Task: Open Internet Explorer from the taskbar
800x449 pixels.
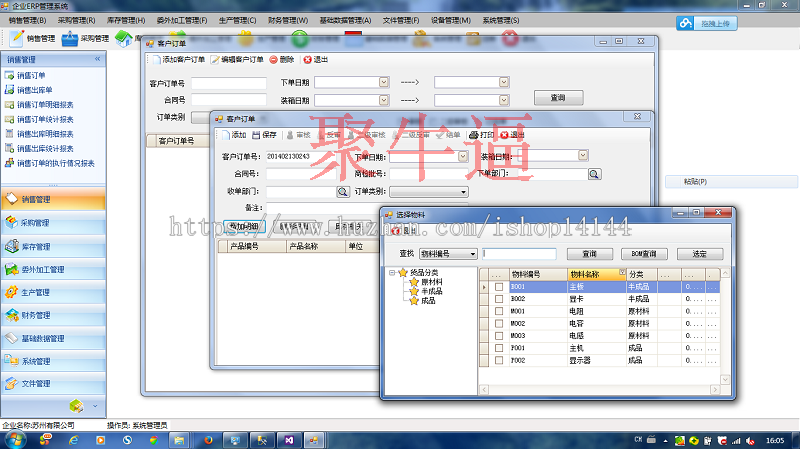Action: pos(73,440)
